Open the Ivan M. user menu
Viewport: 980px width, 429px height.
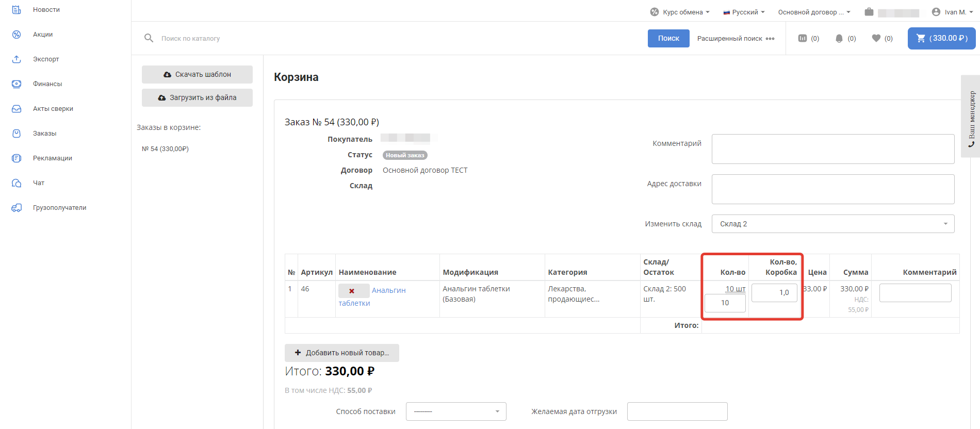click(953, 12)
